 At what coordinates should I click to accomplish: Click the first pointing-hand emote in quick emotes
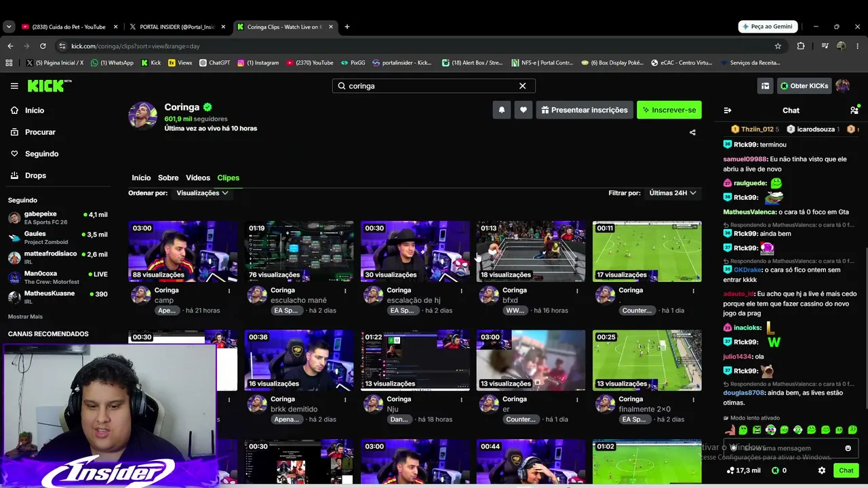tap(730, 430)
